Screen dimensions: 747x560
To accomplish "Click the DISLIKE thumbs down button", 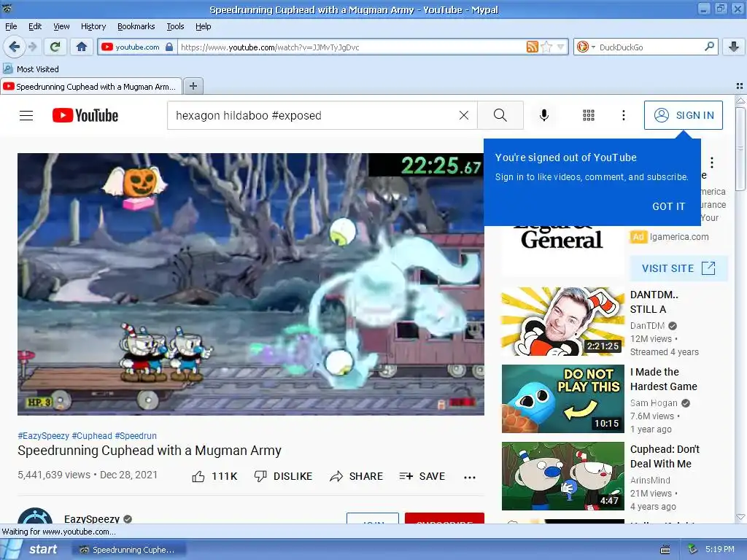I will (x=284, y=476).
